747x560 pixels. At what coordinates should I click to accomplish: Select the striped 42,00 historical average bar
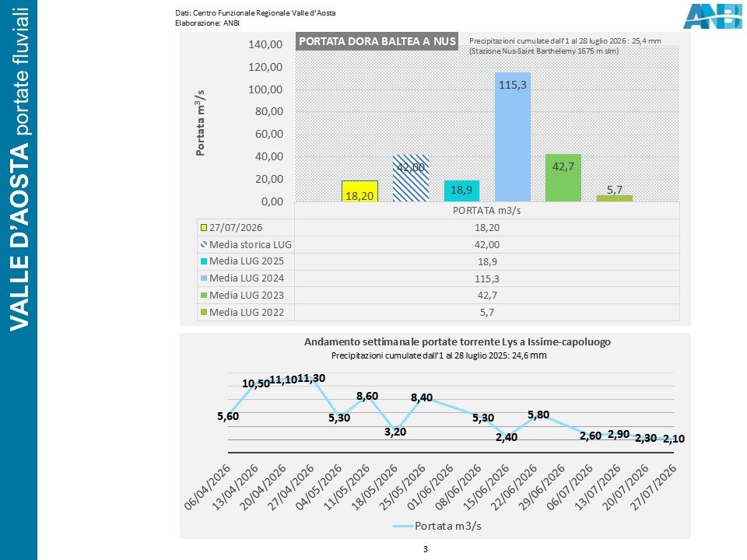[411, 178]
